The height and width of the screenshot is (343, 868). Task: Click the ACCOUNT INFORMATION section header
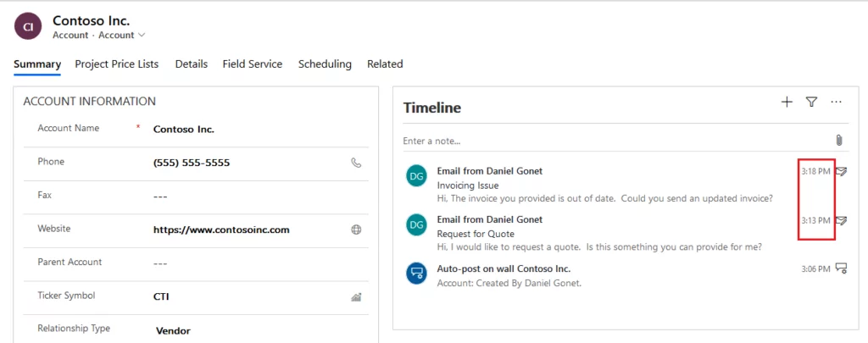[x=90, y=102]
